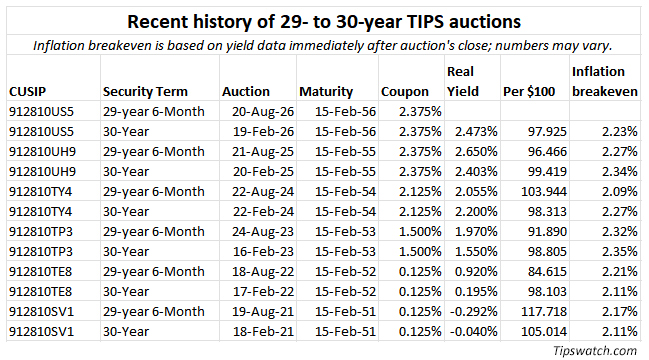Click the Coupon column header
The height and width of the screenshot is (360, 649).
pyautogui.click(x=405, y=91)
